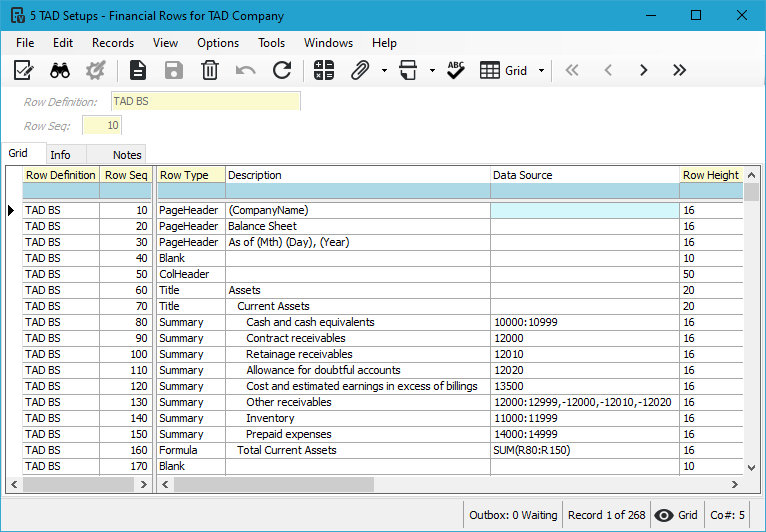Open the Help menu

click(x=384, y=43)
